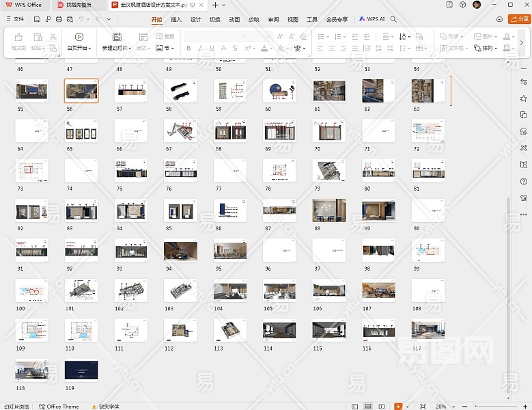Click the search magnifier icon in ribbon

point(393,19)
